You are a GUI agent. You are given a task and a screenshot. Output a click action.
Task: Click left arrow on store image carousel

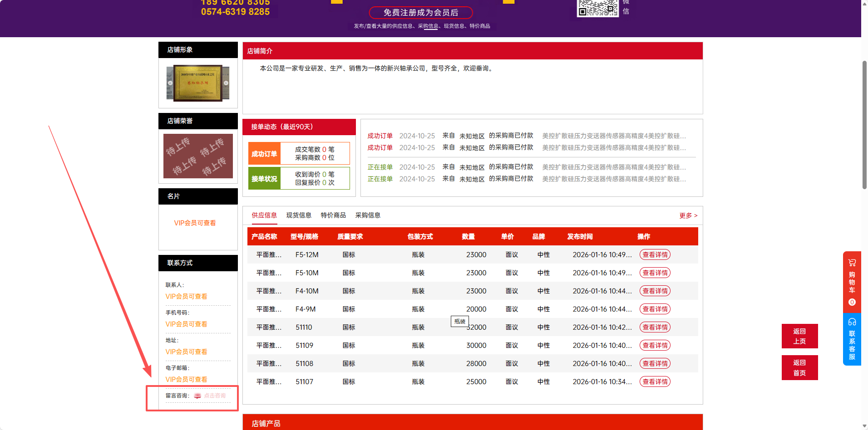click(170, 83)
